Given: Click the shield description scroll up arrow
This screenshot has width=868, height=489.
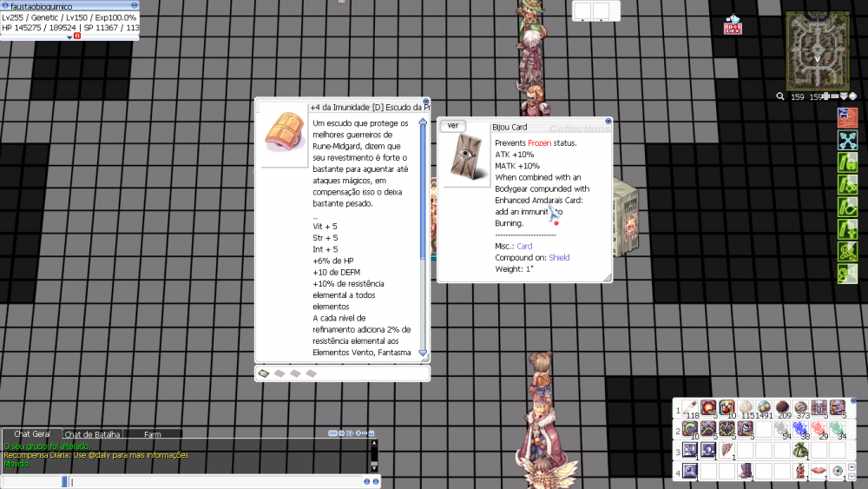Looking at the screenshot, I should (423, 122).
